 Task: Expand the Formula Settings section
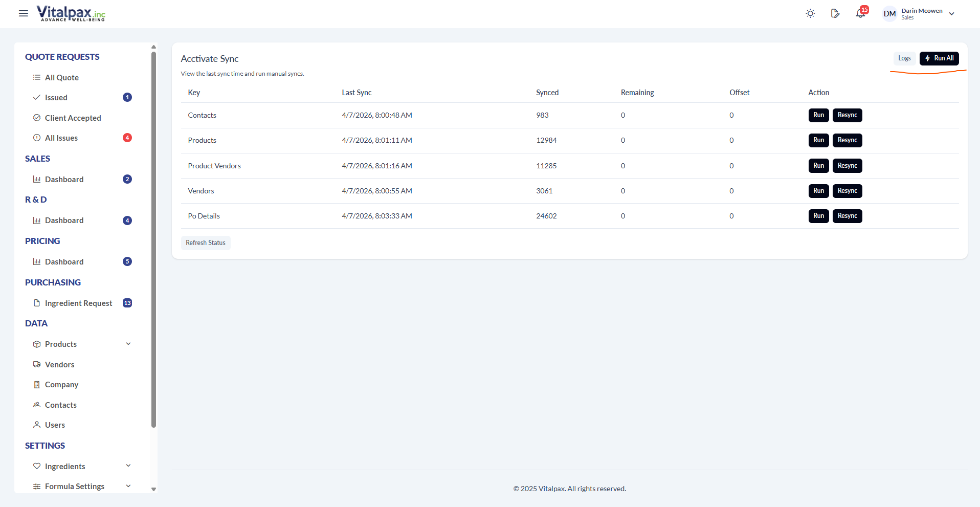click(128, 486)
